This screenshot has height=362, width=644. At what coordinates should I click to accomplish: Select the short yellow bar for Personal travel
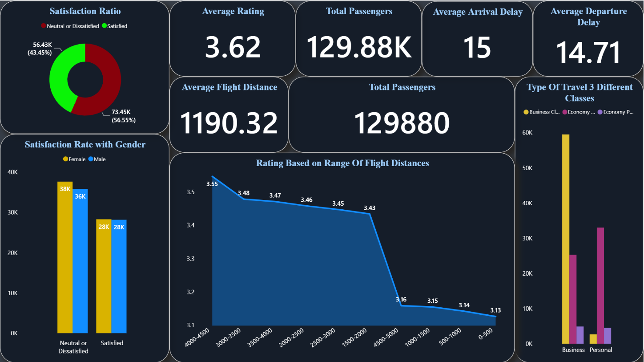(x=593, y=339)
